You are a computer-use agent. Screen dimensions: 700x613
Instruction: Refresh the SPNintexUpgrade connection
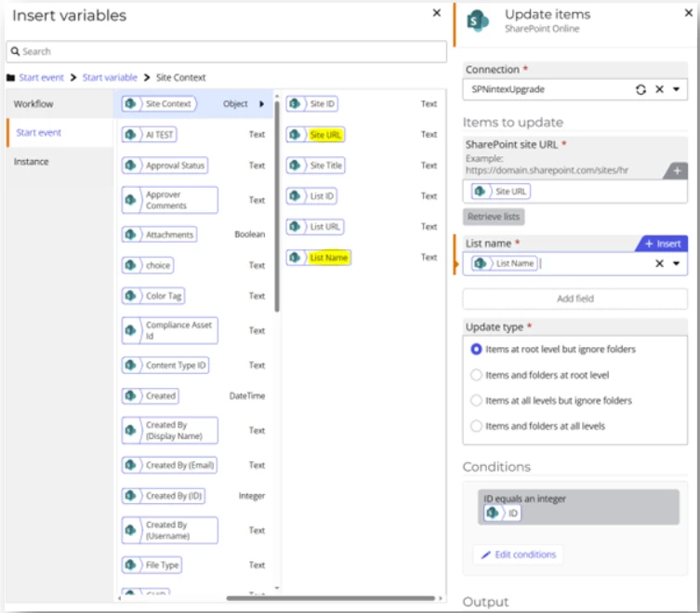pyautogui.click(x=641, y=89)
